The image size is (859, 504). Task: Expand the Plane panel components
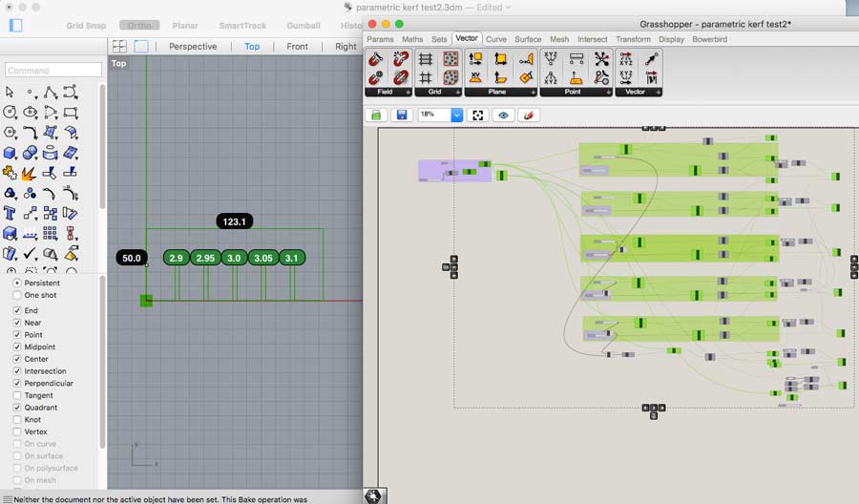(532, 92)
